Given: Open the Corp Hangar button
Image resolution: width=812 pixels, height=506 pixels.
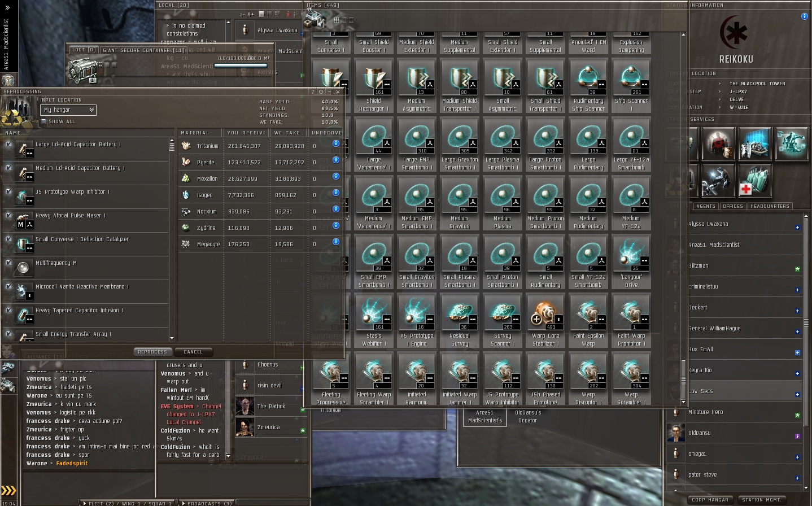Looking at the screenshot, I should (x=710, y=500).
